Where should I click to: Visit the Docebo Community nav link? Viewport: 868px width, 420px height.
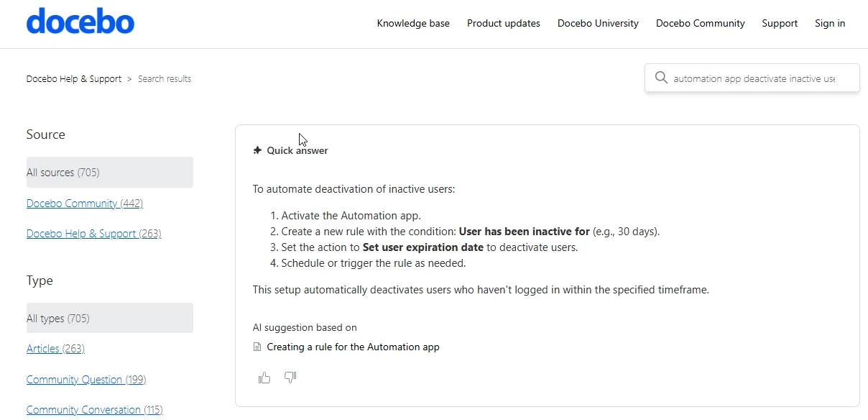point(701,23)
